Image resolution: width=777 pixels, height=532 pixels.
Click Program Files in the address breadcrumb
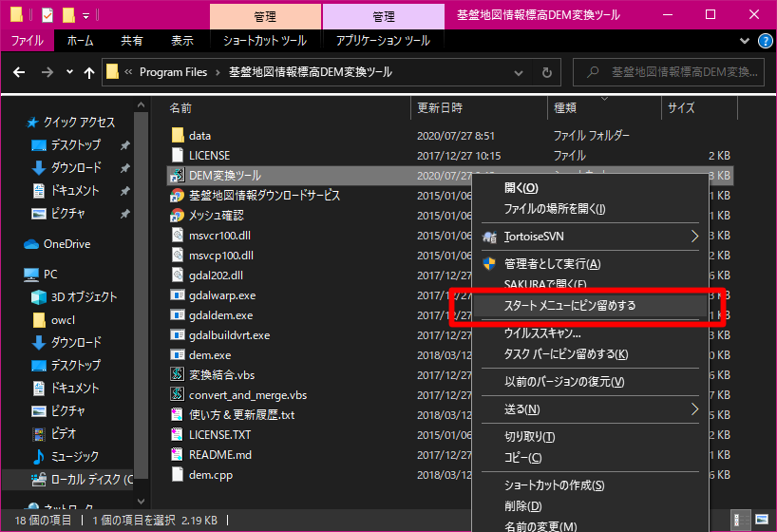click(x=171, y=72)
